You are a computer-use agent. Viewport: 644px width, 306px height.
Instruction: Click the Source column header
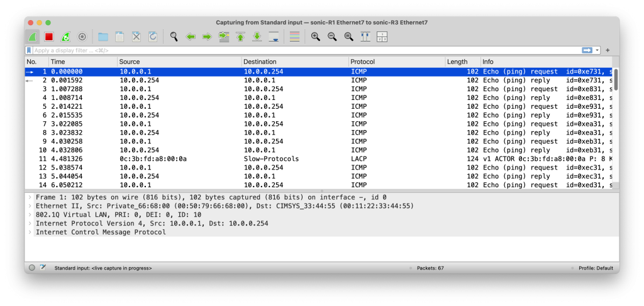tap(179, 62)
